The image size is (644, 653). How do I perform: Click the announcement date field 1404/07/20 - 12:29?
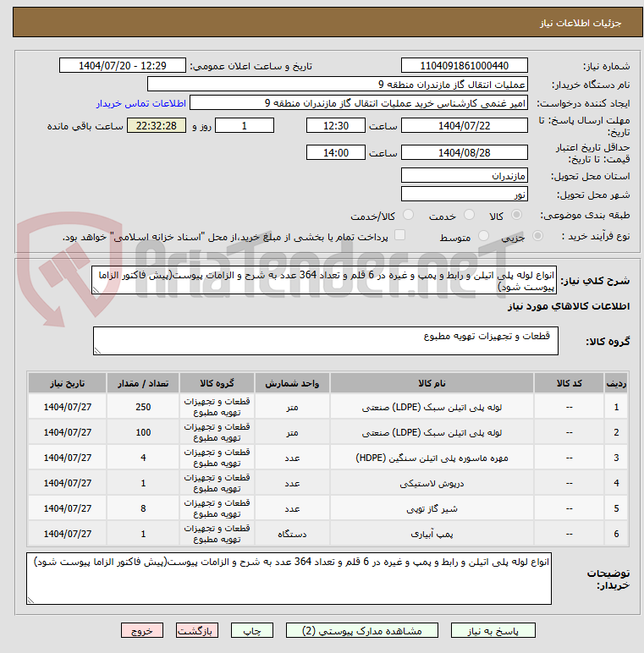click(123, 66)
